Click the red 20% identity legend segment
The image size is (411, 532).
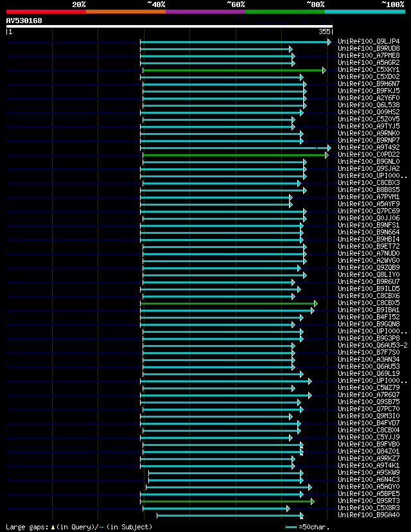46,12
